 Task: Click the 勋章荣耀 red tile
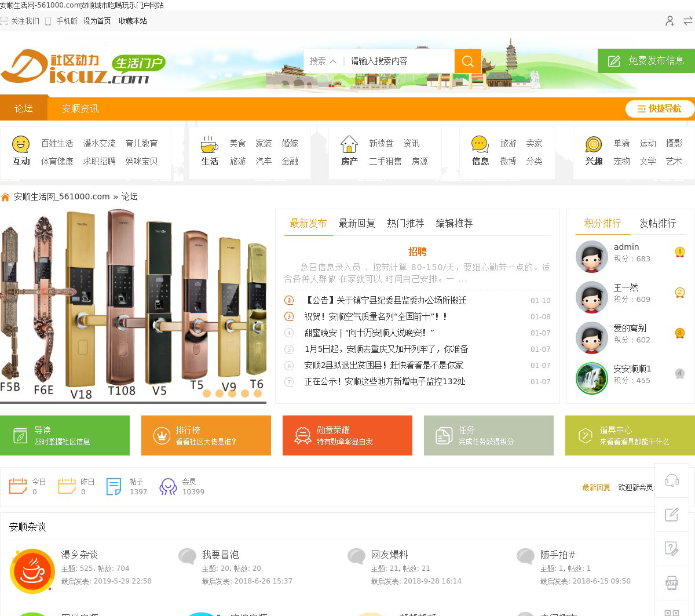(348, 435)
